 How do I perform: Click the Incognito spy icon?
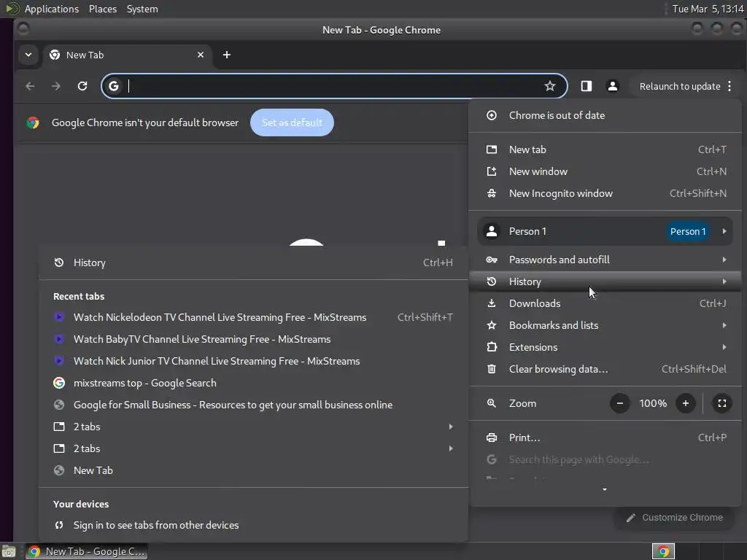click(x=492, y=193)
